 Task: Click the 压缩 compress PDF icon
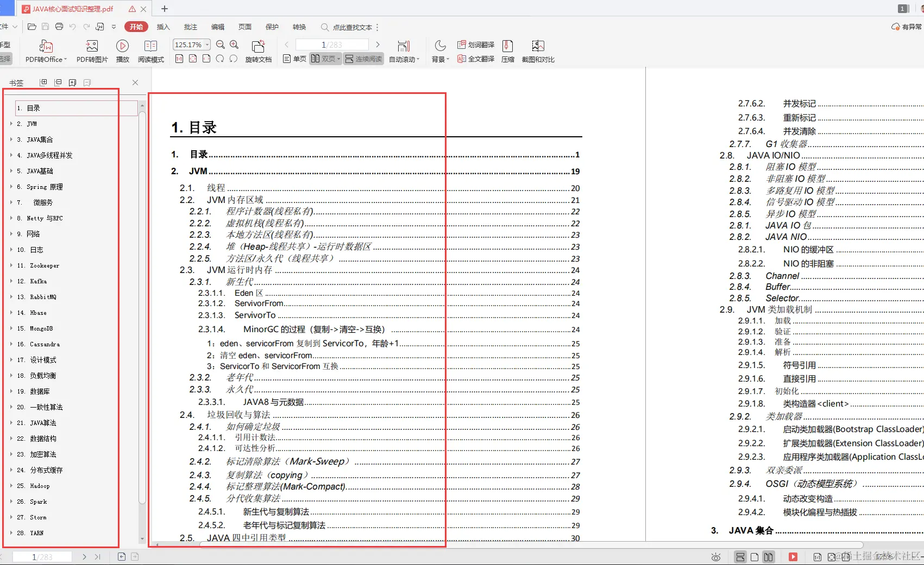tap(507, 50)
